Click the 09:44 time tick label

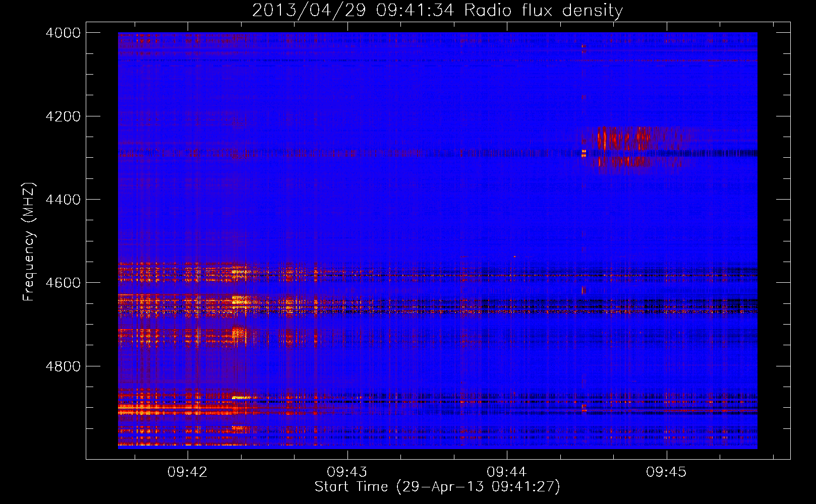pyautogui.click(x=506, y=472)
